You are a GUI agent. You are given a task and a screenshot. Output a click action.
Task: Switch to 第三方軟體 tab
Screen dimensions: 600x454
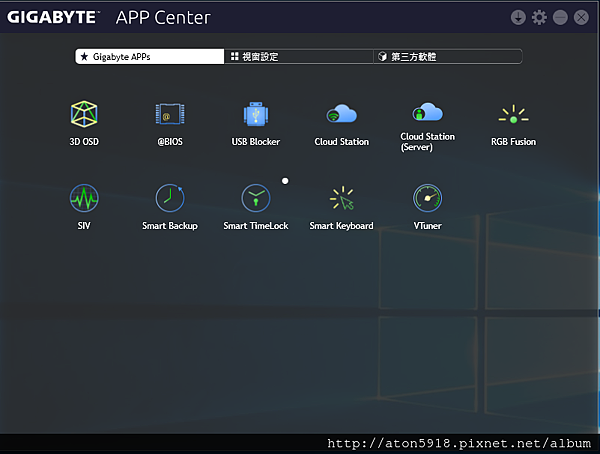tap(448, 57)
